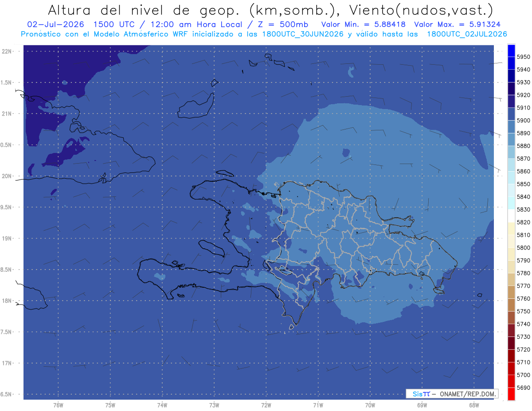Click the dark navy legend band between 5910 and 5920
This screenshot has height=411, width=532.
tap(511, 101)
